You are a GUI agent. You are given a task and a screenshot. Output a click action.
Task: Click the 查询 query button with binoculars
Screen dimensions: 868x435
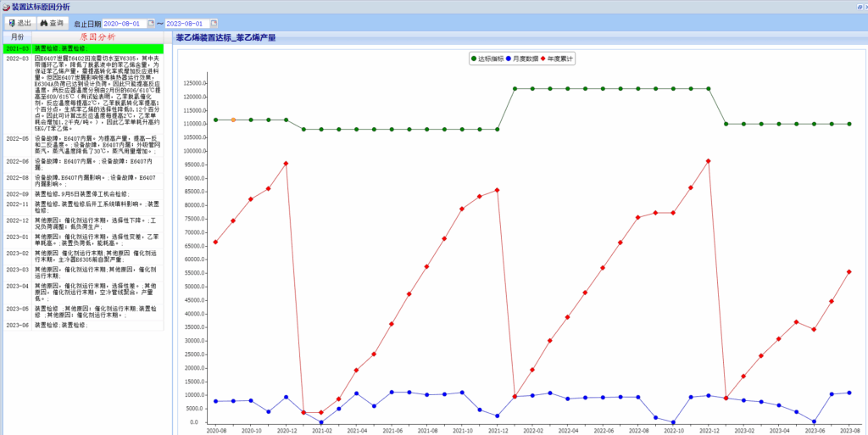pyautogui.click(x=52, y=23)
